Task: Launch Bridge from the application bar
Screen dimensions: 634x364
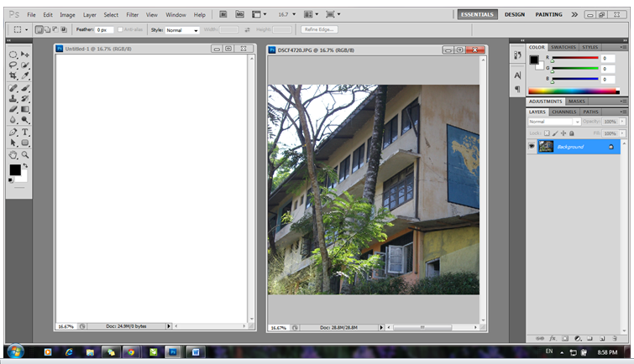Action: (x=223, y=14)
